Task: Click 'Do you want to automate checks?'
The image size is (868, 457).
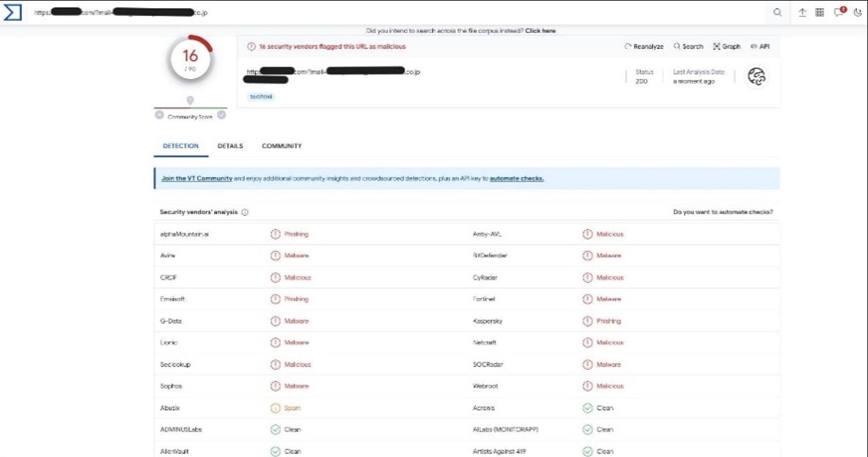Action: (x=723, y=212)
